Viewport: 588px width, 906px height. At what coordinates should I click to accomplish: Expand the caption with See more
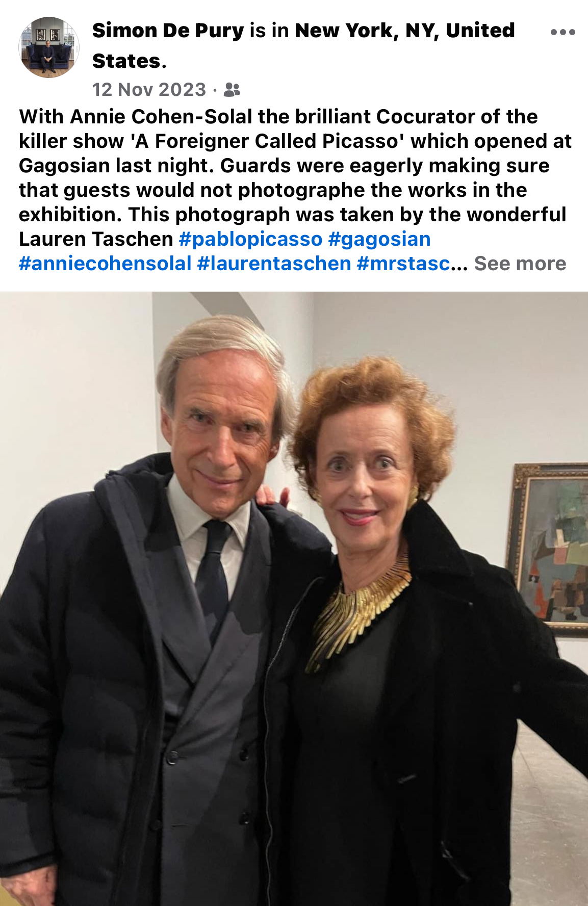(x=520, y=263)
